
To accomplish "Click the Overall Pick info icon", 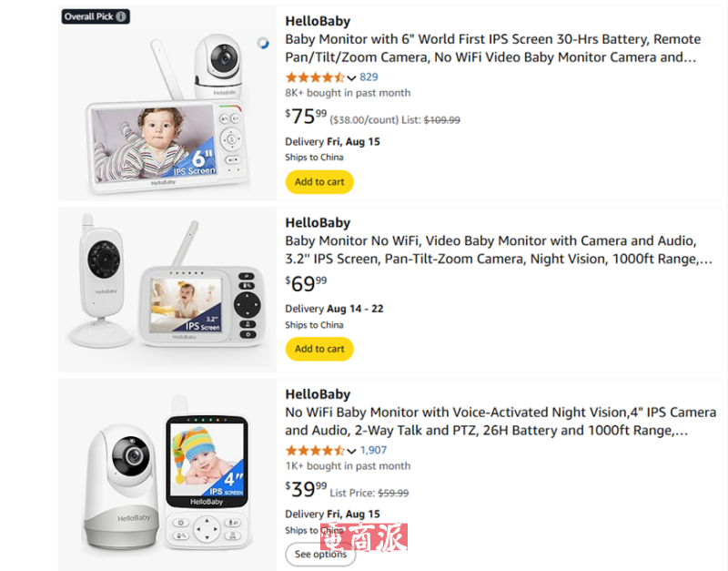I will pos(122,16).
